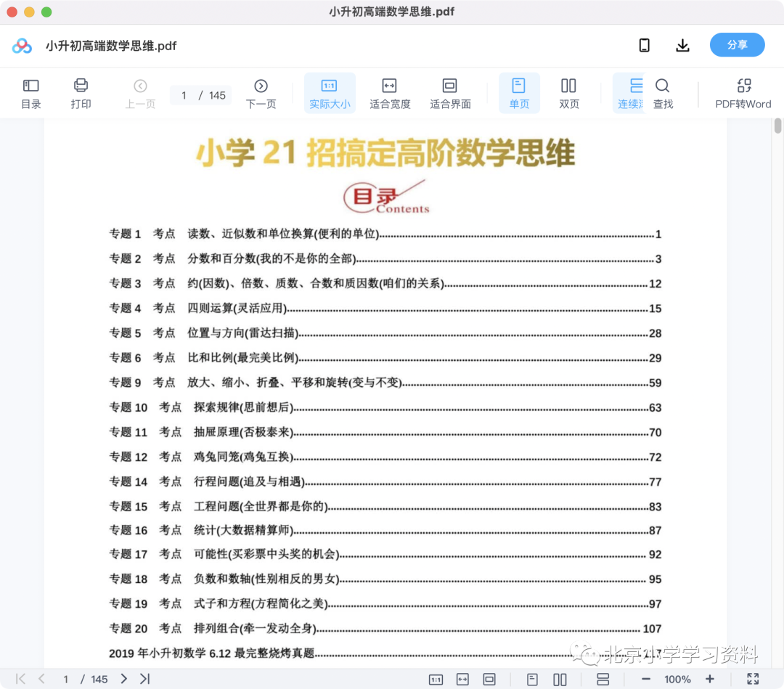Select 实际大小 actual size view
The image size is (784, 689).
click(330, 94)
